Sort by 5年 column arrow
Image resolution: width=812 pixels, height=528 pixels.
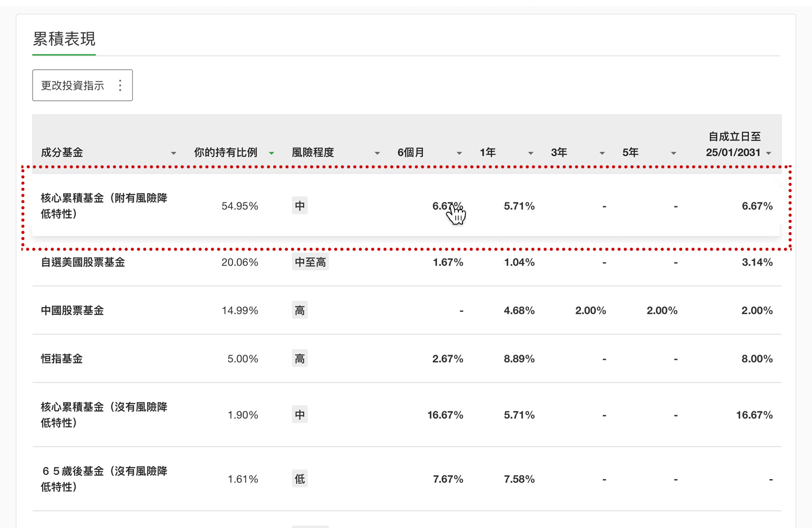pos(674,153)
